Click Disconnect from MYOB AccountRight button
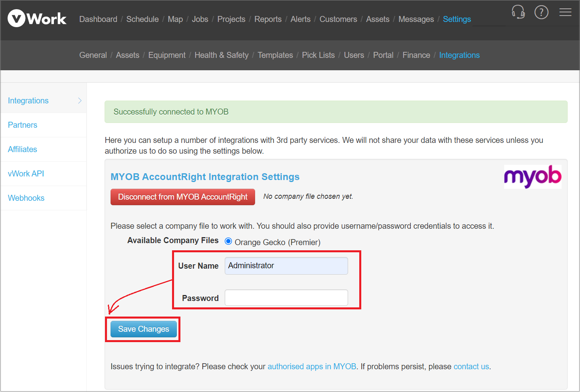The height and width of the screenshot is (392, 580). [183, 197]
